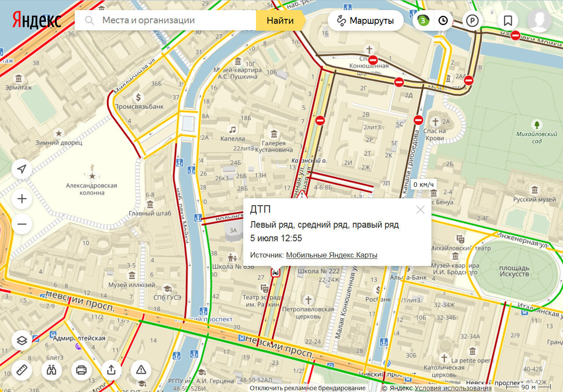Focus the places and organizations search field

click(165, 20)
